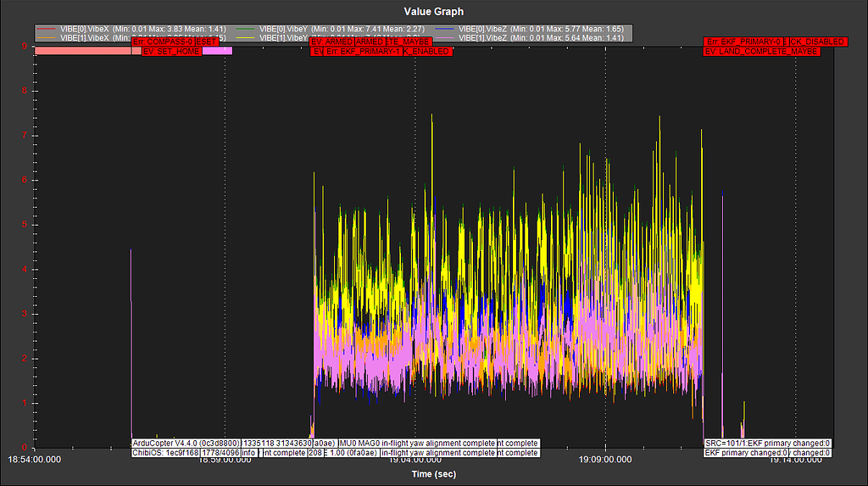
Task: Select the Err: EKF_PRIMARY-1 error marker
Action: (x=363, y=52)
